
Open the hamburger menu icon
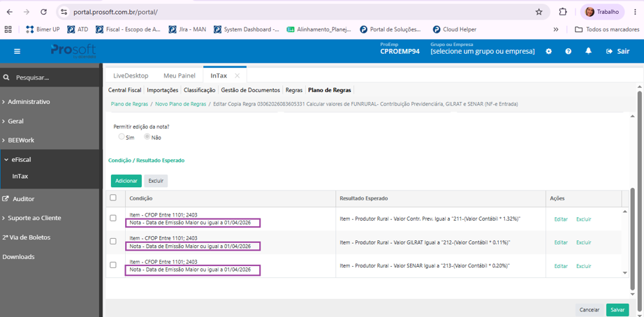click(x=17, y=52)
